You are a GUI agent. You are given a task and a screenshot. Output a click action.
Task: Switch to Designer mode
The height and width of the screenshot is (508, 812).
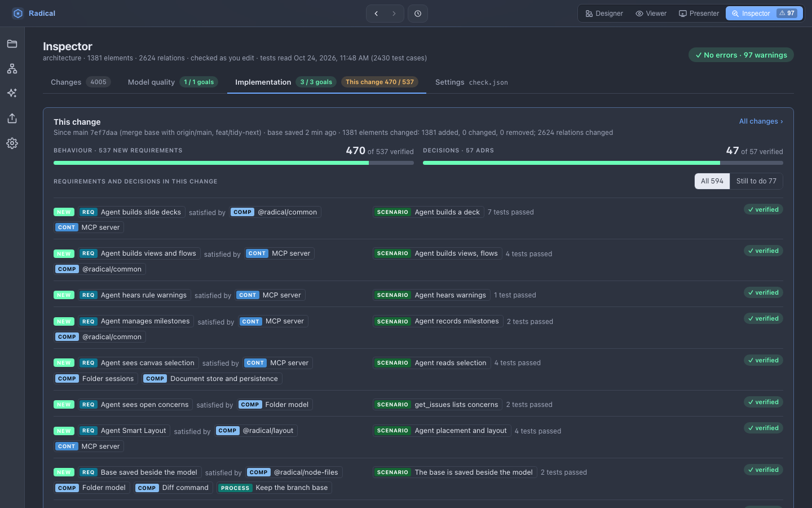click(x=604, y=14)
